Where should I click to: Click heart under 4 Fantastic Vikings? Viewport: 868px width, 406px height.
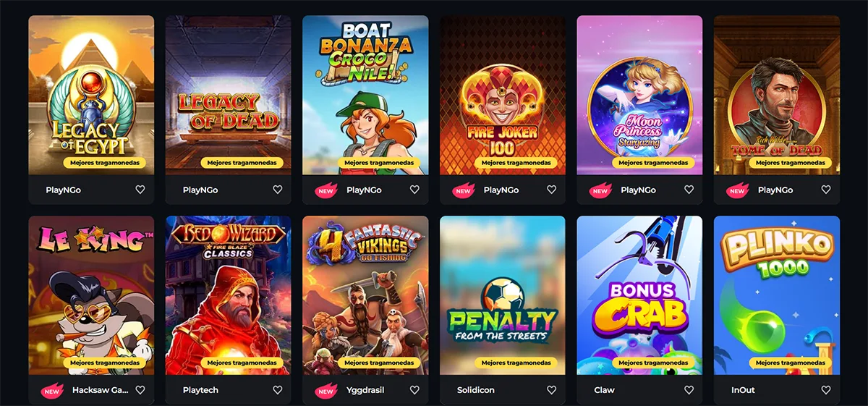pyautogui.click(x=414, y=390)
